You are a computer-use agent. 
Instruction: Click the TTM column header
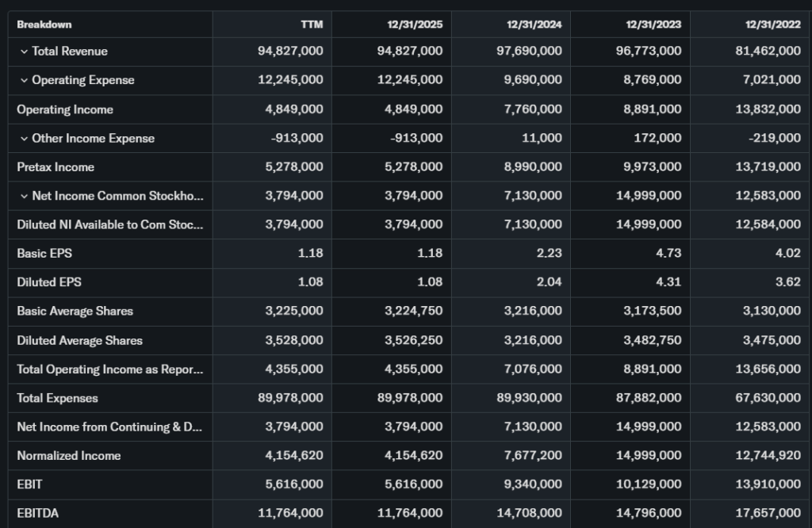point(312,24)
